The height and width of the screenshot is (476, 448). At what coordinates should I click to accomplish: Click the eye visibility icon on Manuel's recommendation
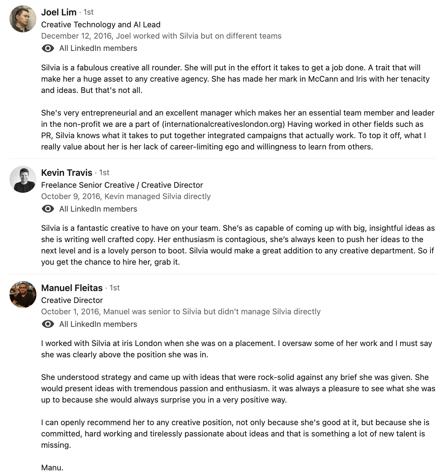(x=48, y=324)
